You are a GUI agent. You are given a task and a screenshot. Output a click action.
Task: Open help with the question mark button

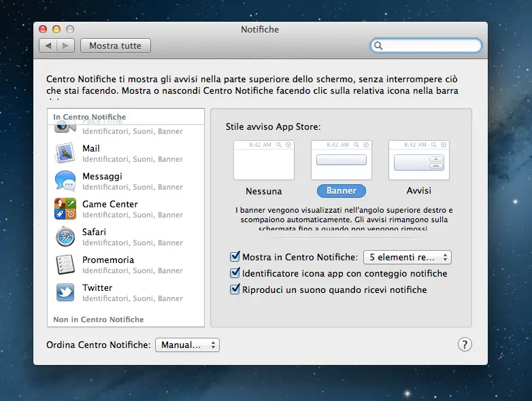(x=465, y=345)
